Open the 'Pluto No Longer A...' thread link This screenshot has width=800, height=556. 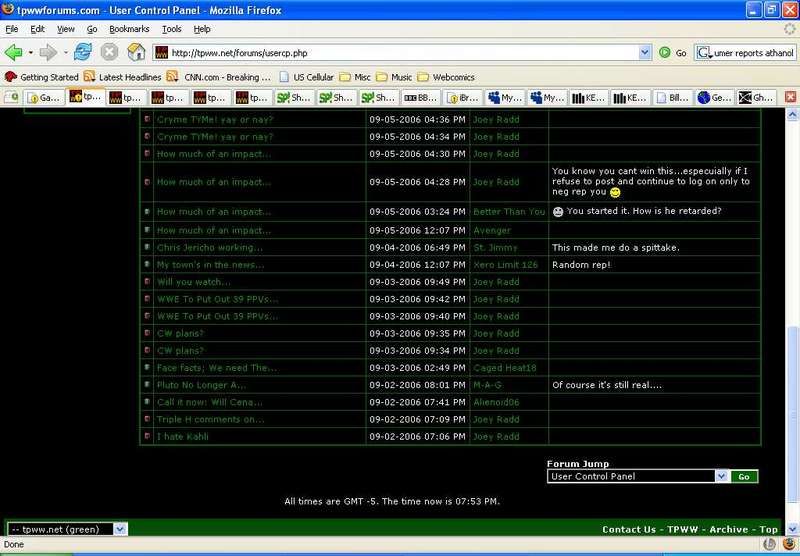coord(201,385)
